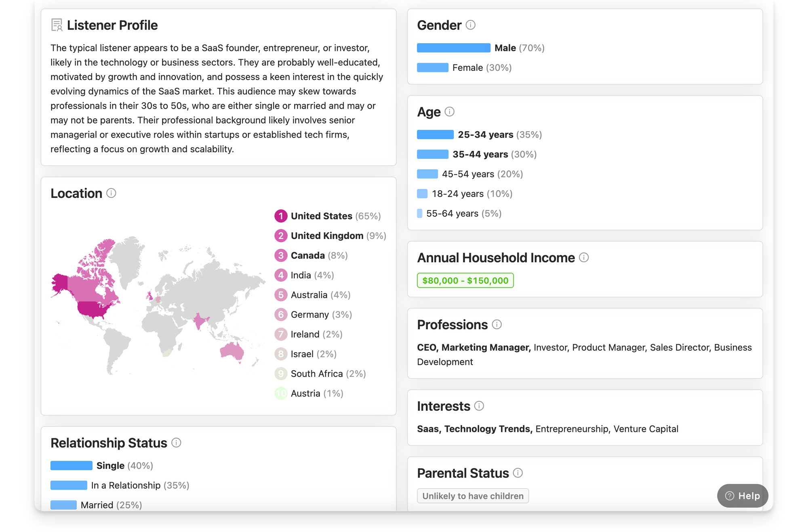Open the Parental Status info icon

coord(519,473)
